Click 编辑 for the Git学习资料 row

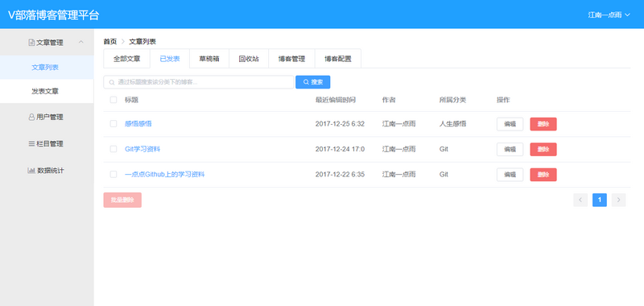click(510, 150)
